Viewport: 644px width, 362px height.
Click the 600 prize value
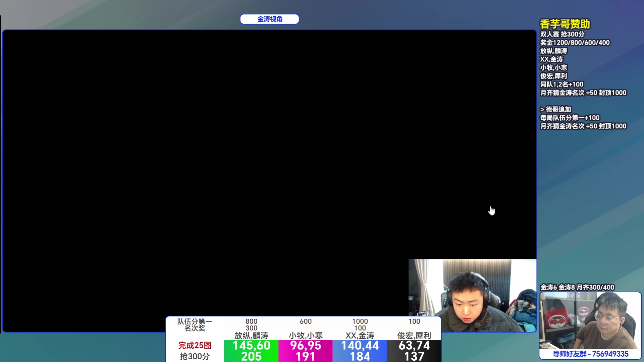306,321
